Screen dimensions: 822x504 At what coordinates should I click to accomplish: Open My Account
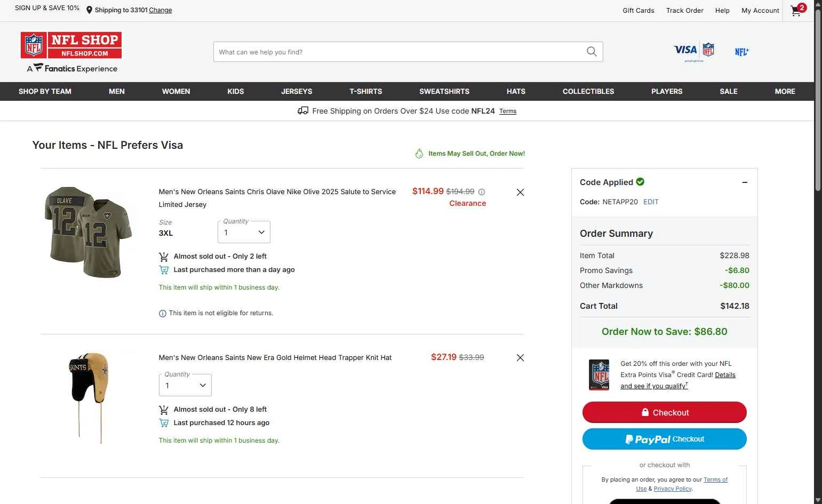pyautogui.click(x=760, y=11)
